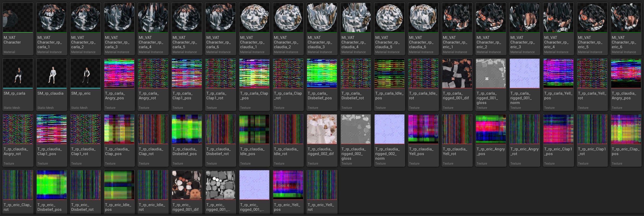
Task: Select MI_VAT Character_rp_eric_6 material instance
Action: click(x=626, y=29)
